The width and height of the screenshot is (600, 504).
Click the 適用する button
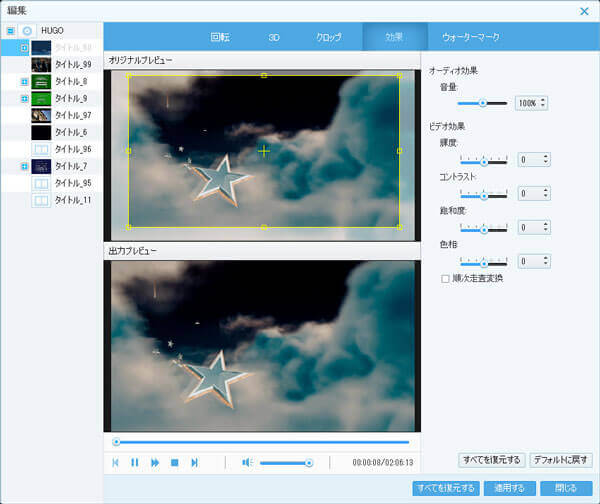[x=510, y=488]
